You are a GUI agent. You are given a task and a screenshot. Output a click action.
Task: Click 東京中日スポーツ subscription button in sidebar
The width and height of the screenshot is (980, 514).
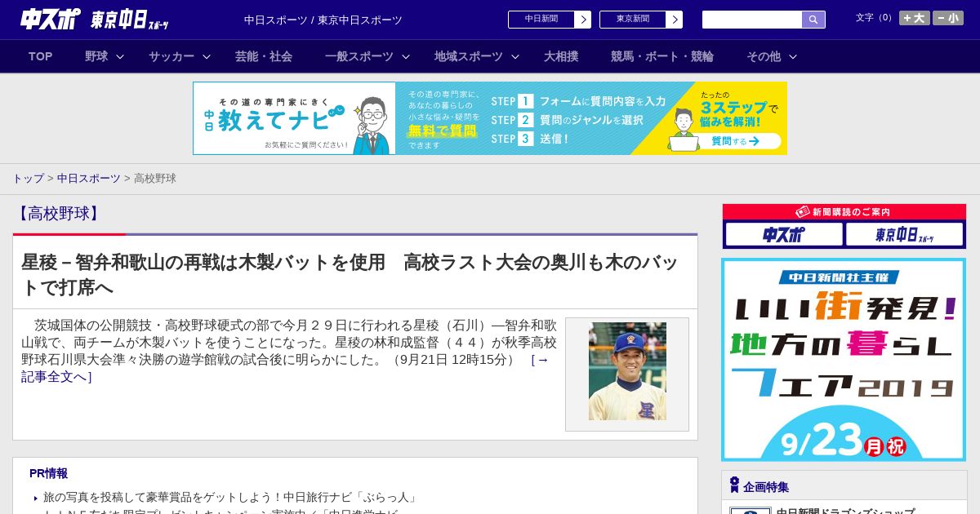(x=905, y=235)
